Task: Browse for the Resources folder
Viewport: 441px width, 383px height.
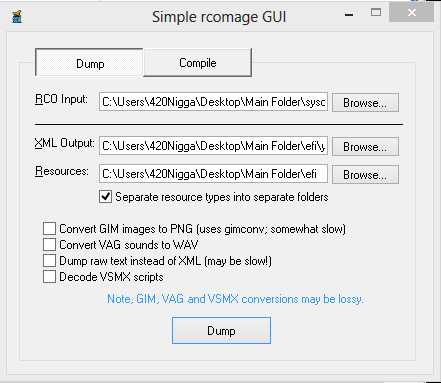Action: 365,174
